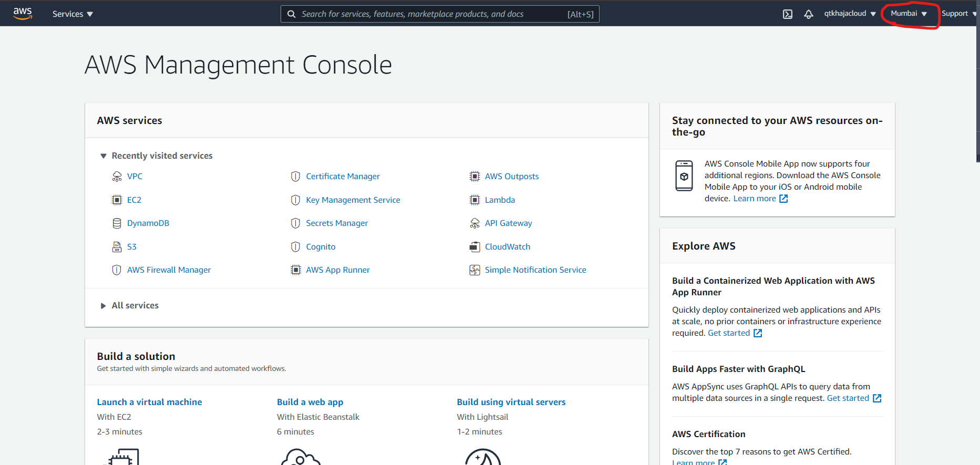Click the AWS Outposts chip icon
This screenshot has height=465, width=980.
474,177
